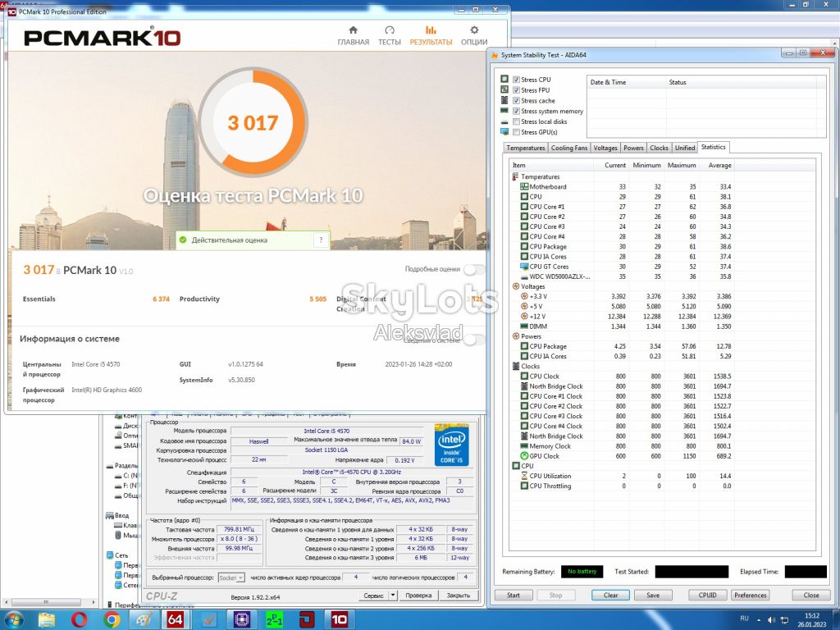Go to the PCMark 10 ГЛАВНАЯ home icon
Image resolution: width=840 pixels, height=630 pixels.
click(x=353, y=30)
